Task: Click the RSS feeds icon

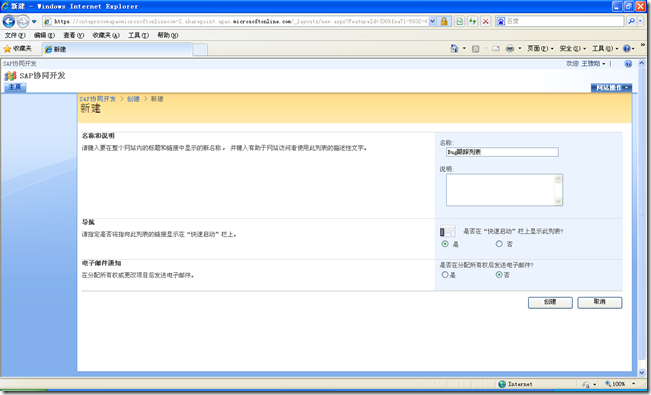Action: coord(476,49)
